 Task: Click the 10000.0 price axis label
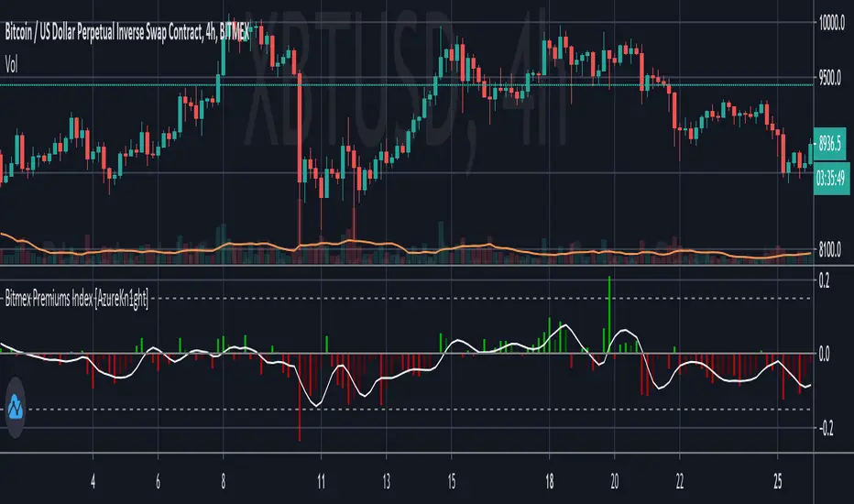tap(831, 23)
